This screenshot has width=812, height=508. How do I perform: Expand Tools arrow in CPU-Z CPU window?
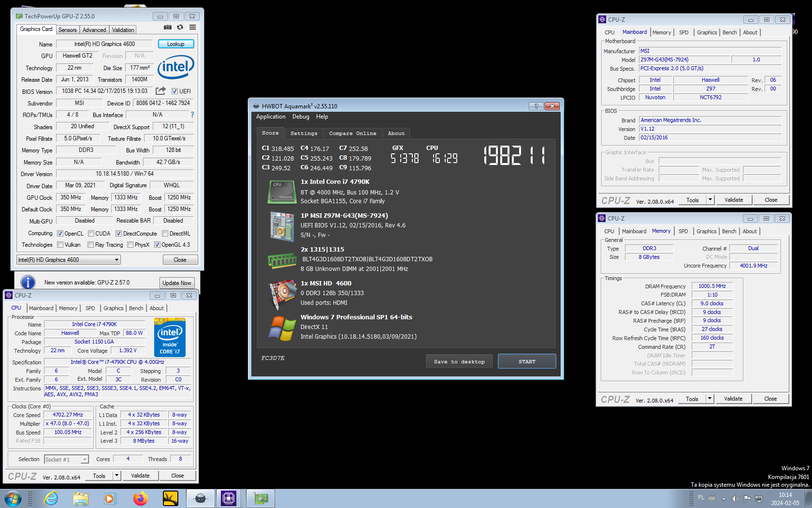click(116, 476)
